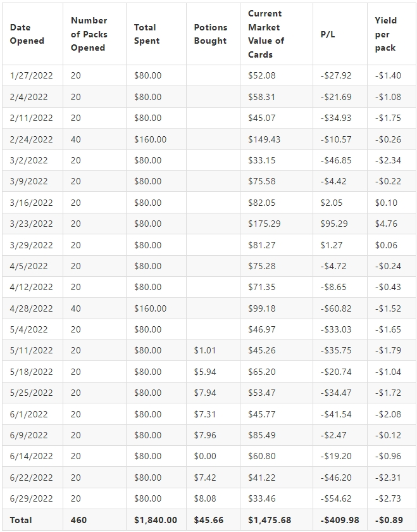The image size is (417, 532).
Task: Click the -$60.82 P/L cell
Action: click(340, 308)
